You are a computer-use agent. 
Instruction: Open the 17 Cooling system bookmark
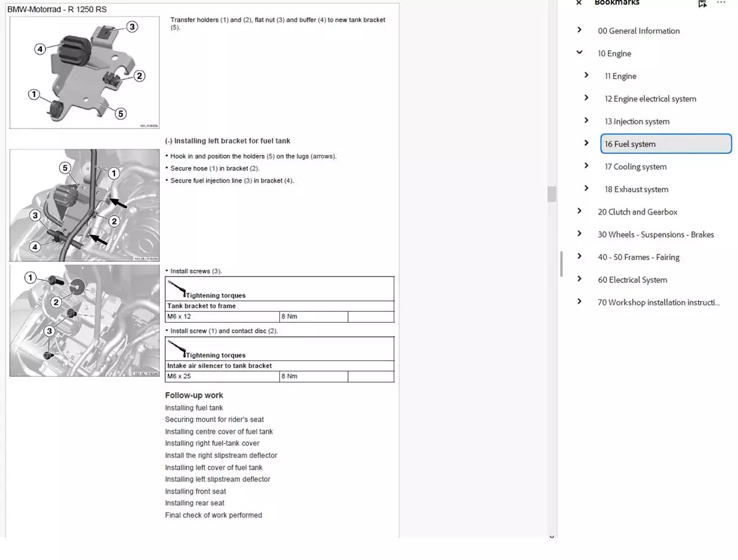[635, 167]
